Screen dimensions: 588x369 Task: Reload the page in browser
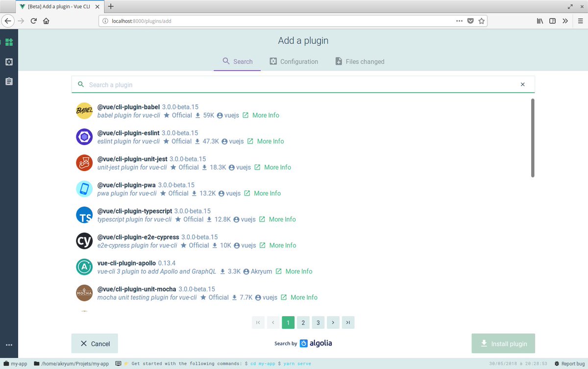coord(34,21)
